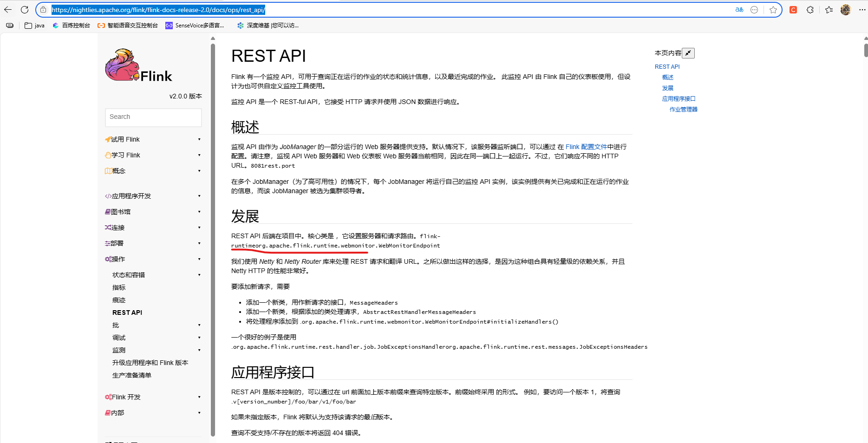868x443 pixels.
Task: Open the favorites list icon
Action: [829, 10]
